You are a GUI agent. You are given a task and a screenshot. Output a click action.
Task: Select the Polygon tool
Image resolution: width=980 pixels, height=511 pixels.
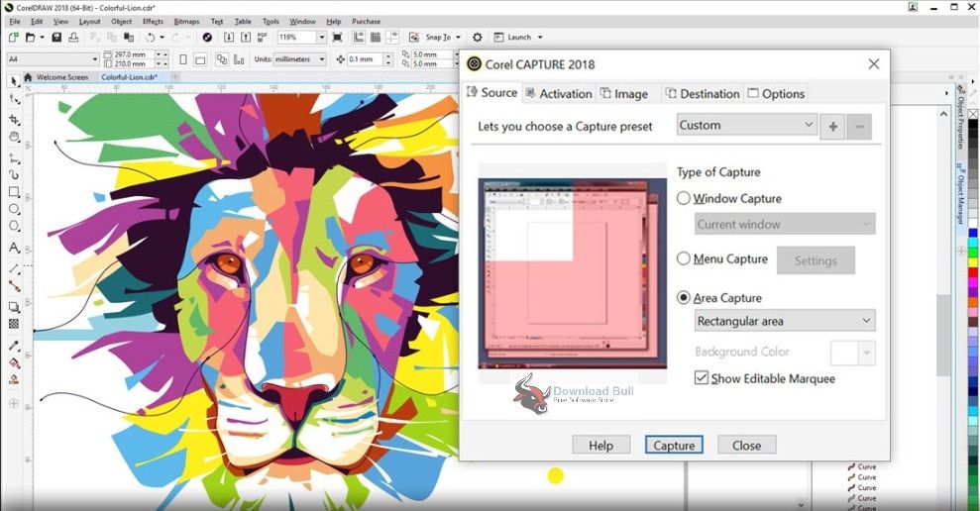14,226
